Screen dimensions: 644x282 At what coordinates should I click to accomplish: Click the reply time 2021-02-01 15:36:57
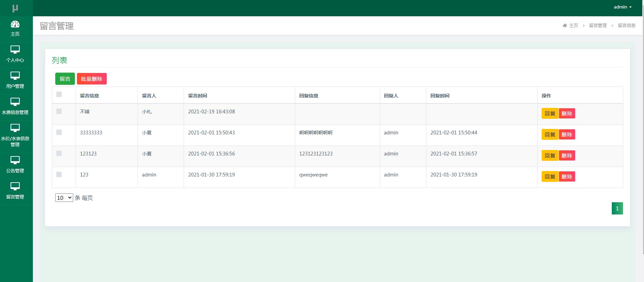coord(454,154)
